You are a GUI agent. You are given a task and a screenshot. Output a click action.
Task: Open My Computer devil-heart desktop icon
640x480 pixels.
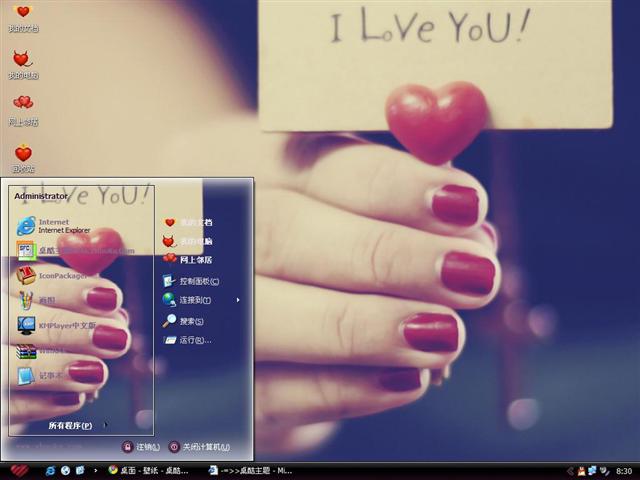tap(23, 65)
